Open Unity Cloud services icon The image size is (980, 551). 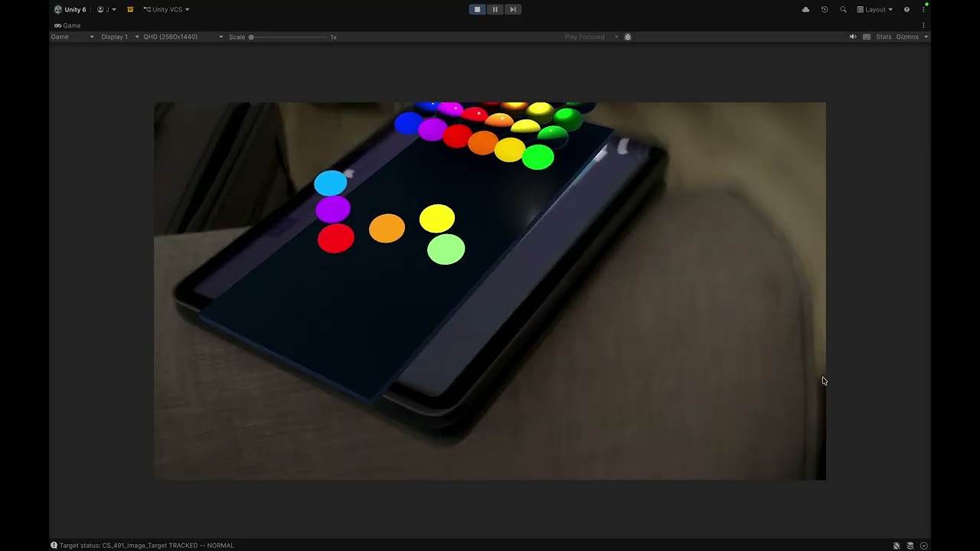pyautogui.click(x=805, y=9)
